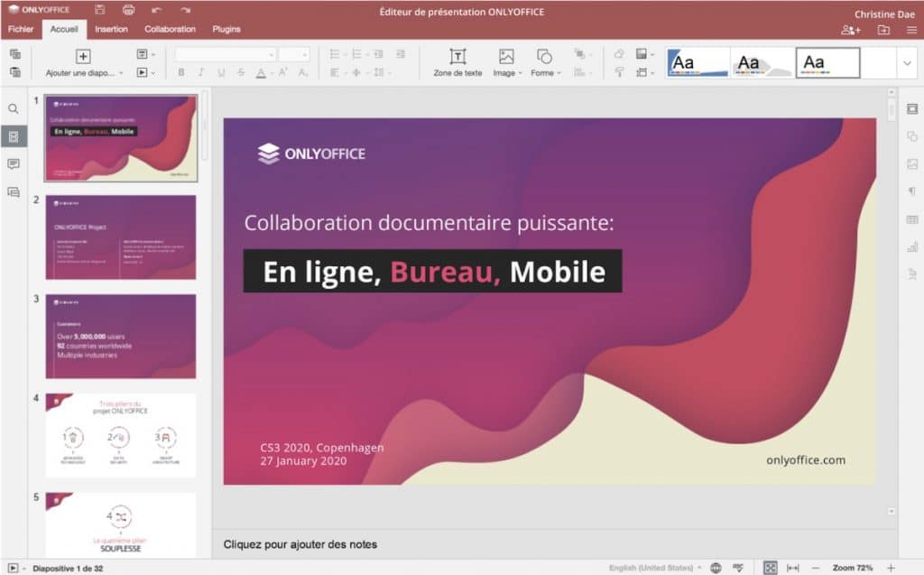Open the Plugins tab
Viewport: 924px width, 575px height.
click(226, 29)
